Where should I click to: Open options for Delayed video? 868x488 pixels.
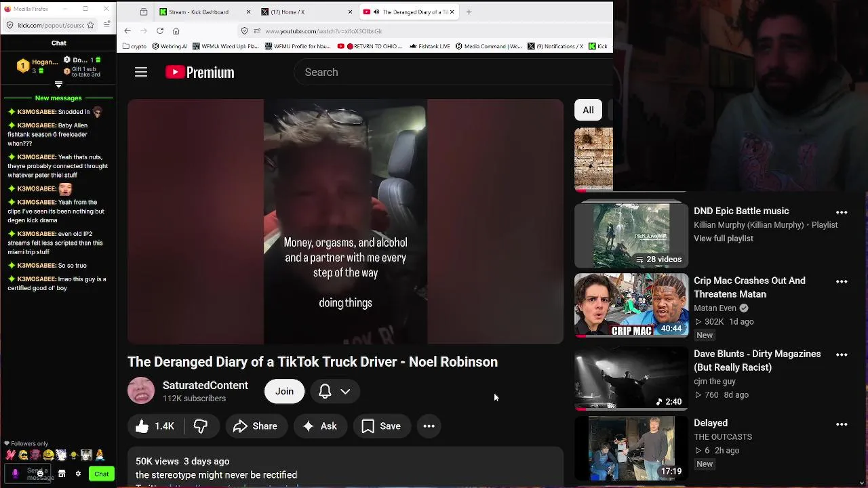842,424
